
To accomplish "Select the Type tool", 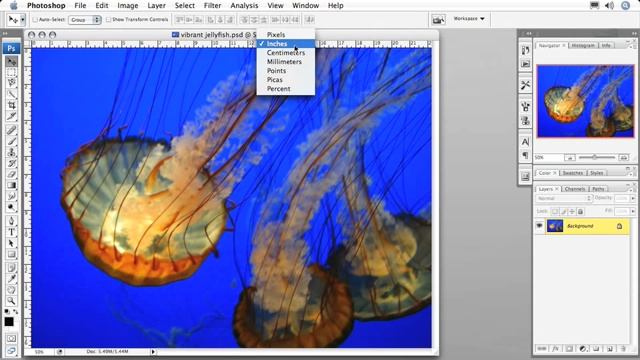I will [11, 232].
